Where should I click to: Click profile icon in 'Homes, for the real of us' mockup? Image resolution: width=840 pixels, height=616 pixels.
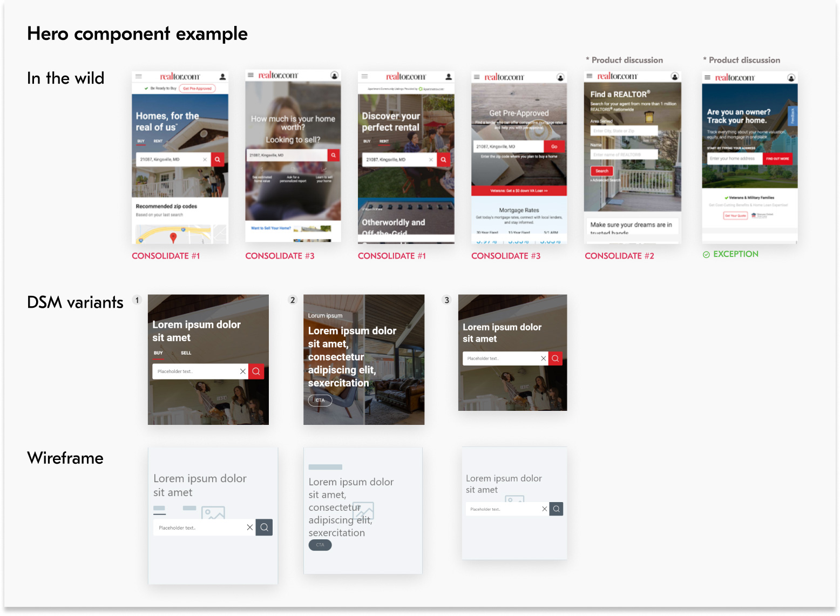click(x=222, y=77)
